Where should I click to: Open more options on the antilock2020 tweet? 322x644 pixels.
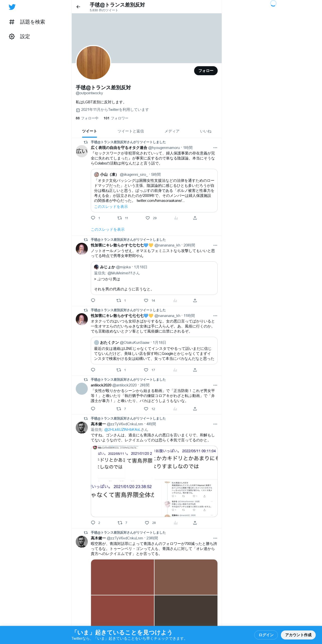(215, 385)
